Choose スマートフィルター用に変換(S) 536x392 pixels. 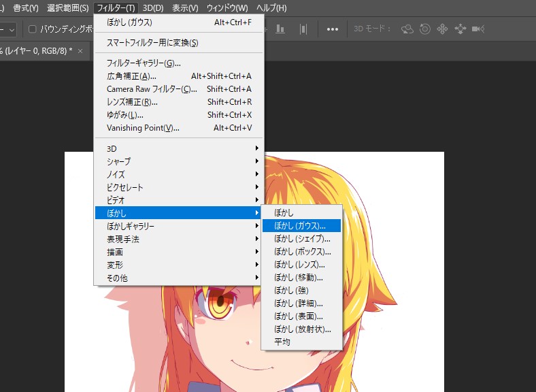click(x=179, y=43)
